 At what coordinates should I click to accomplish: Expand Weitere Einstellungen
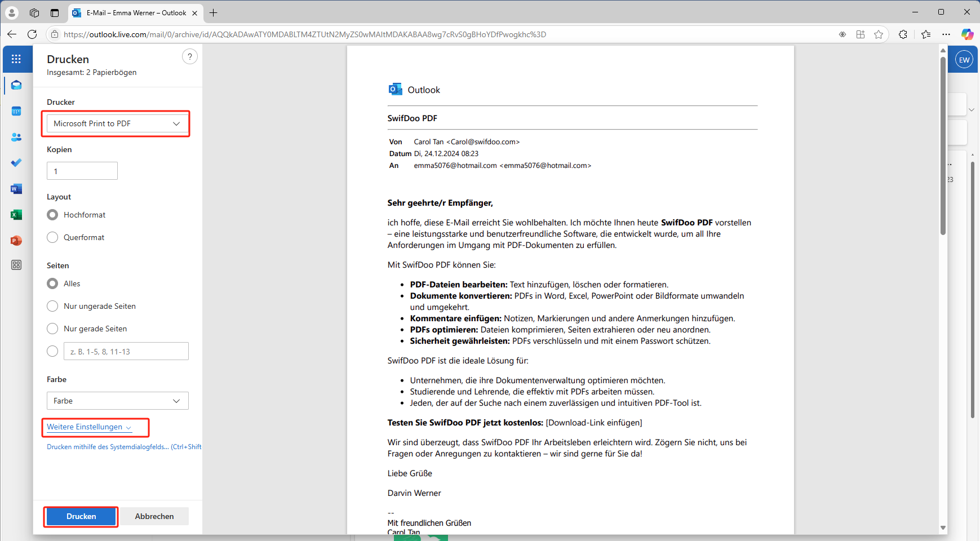coord(89,427)
